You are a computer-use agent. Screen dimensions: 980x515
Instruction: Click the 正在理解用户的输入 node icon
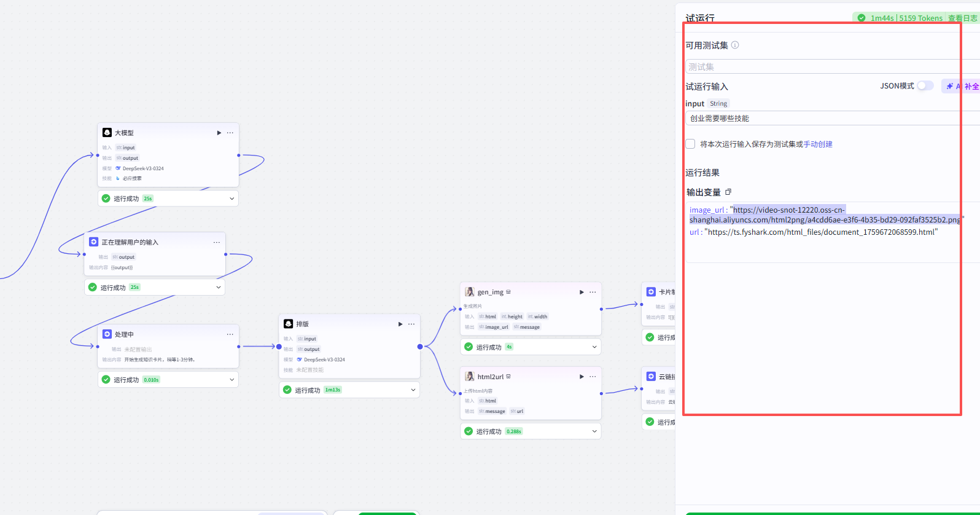point(94,242)
